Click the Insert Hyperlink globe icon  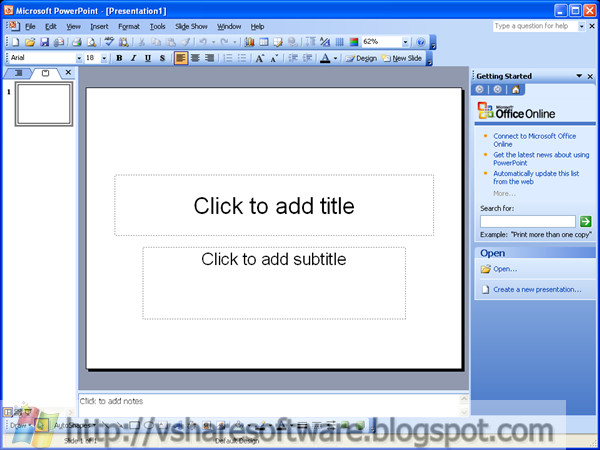(x=293, y=42)
